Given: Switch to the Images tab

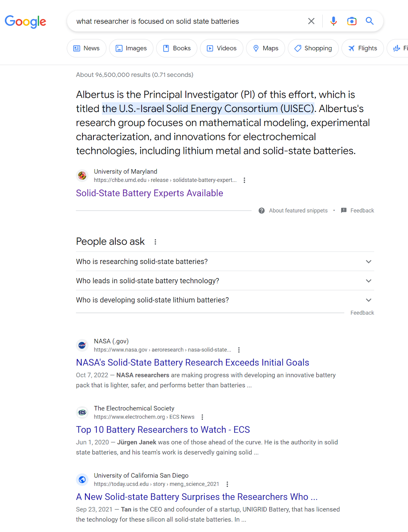Looking at the screenshot, I should (x=131, y=48).
